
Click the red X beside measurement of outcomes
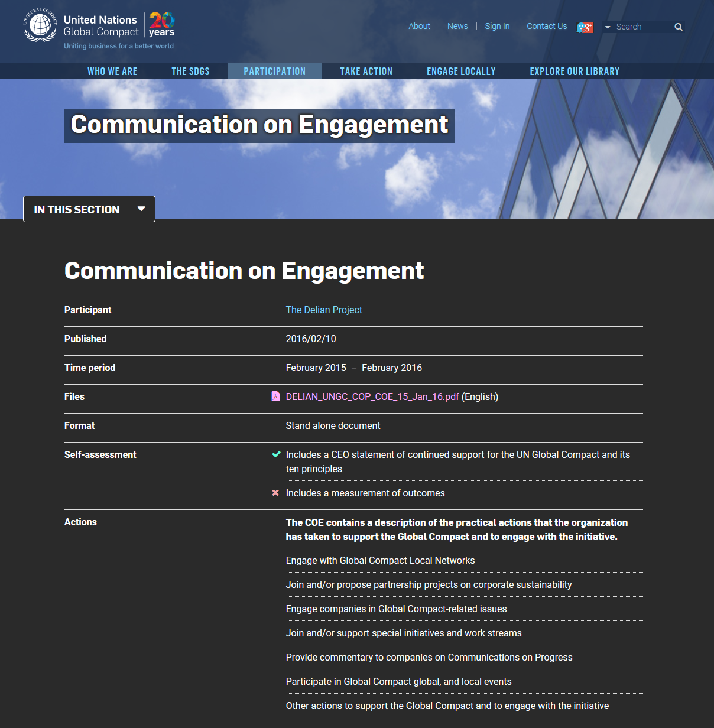[x=275, y=493]
